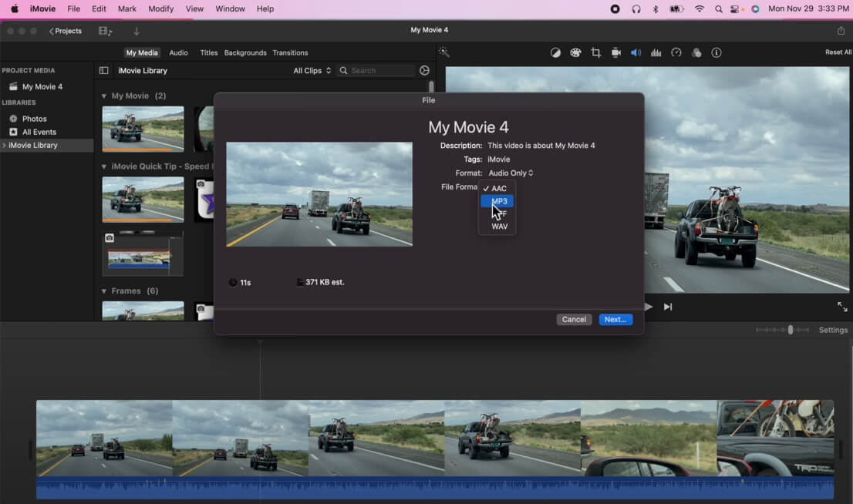This screenshot has width=853, height=504.
Task: Click the Next... button
Action: (x=615, y=319)
